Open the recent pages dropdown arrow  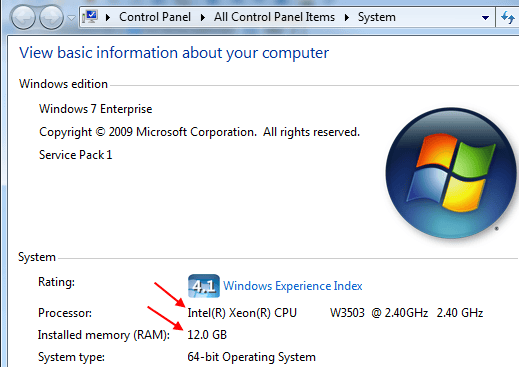71,17
